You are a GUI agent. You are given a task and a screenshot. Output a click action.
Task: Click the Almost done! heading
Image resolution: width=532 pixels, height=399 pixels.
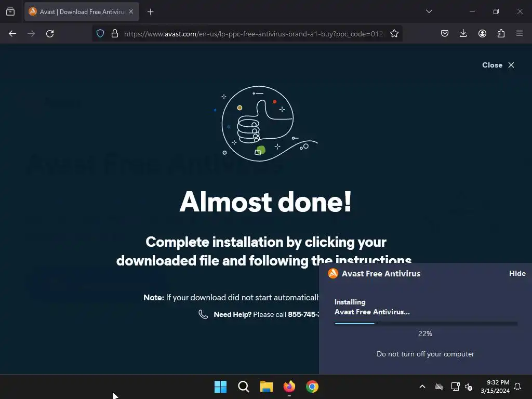tap(265, 202)
